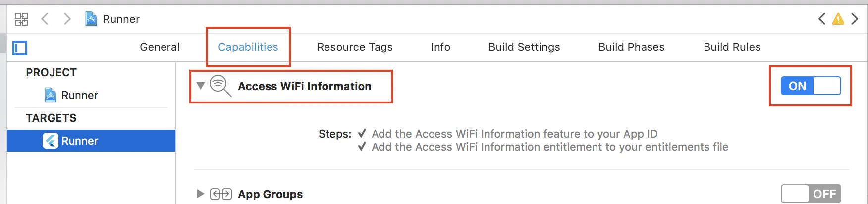Go back with the left chevron
Viewport: 868px width, 204px height.
click(x=45, y=19)
